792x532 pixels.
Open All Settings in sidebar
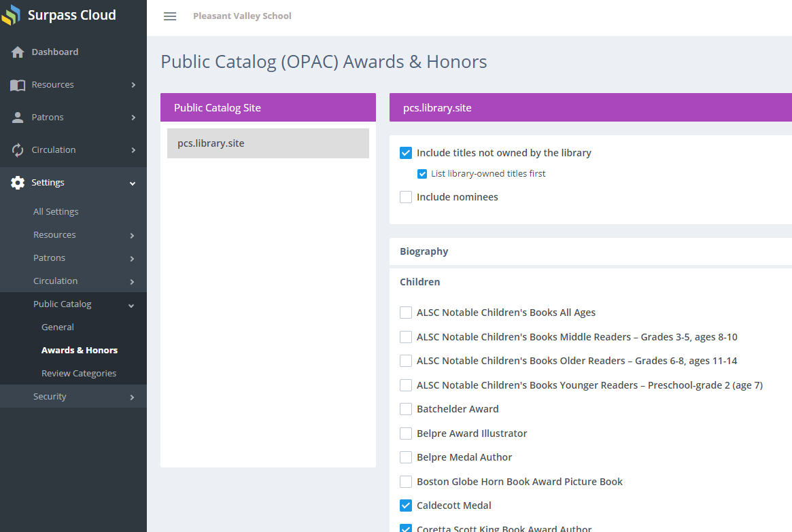(x=56, y=211)
